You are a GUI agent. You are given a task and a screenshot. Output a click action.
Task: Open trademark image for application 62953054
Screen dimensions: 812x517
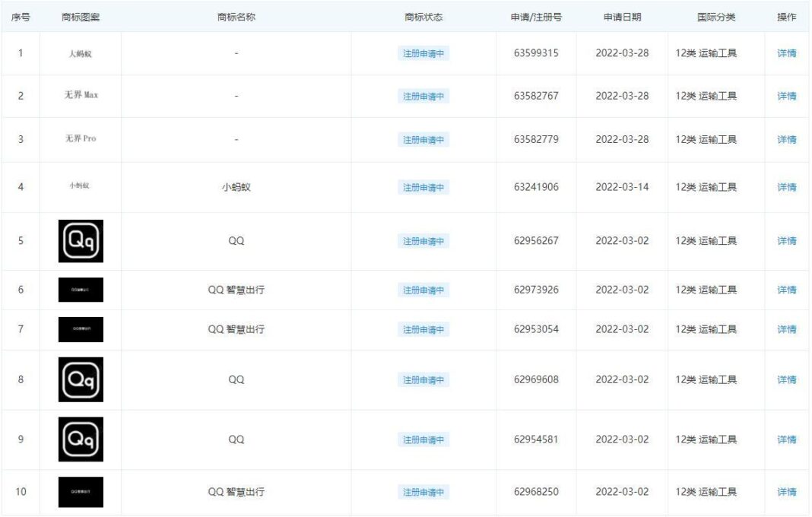(x=81, y=329)
